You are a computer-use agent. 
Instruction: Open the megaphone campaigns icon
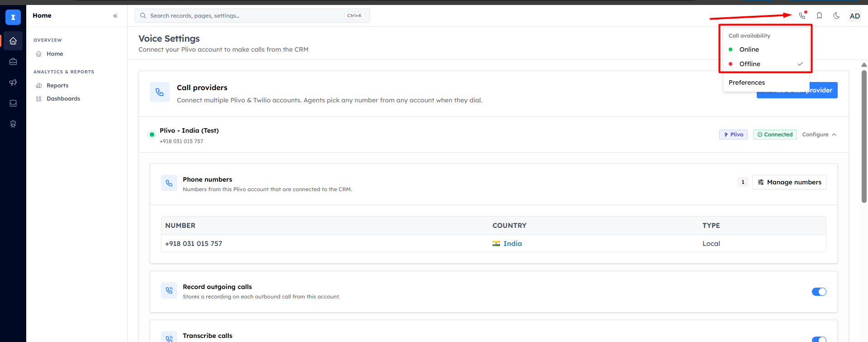tap(13, 82)
